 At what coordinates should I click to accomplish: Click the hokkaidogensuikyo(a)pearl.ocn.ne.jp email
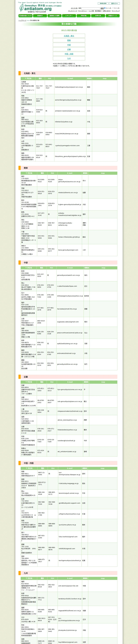tap(69, 87)
